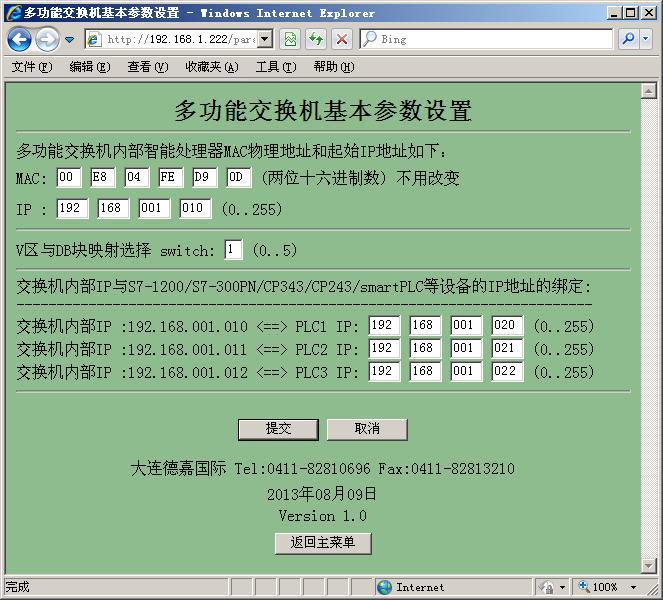Viewport: 663px width, 600px height.
Task: Click PLC1 IP last octet field 020
Action: (x=507, y=327)
